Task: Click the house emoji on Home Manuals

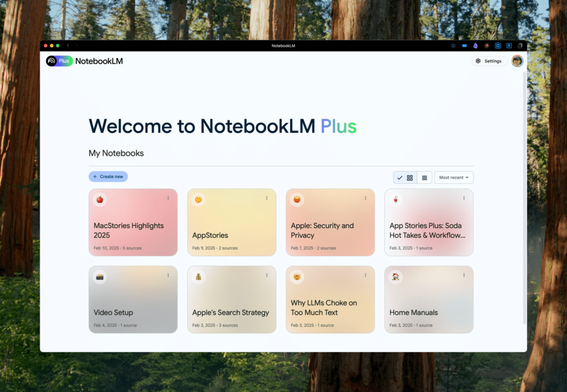Action: [x=395, y=277]
